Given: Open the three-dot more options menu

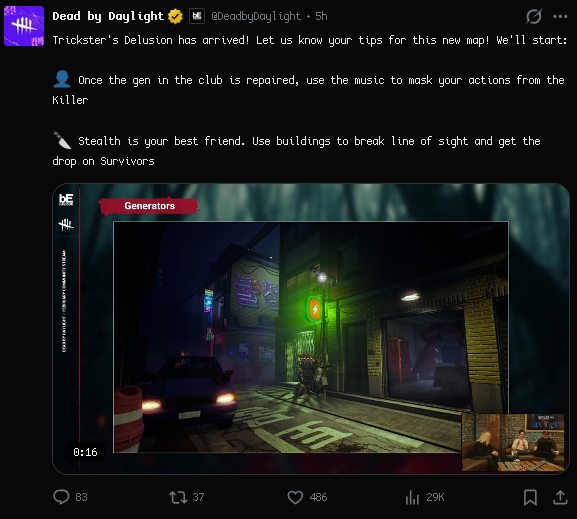Looking at the screenshot, I should [560, 16].
